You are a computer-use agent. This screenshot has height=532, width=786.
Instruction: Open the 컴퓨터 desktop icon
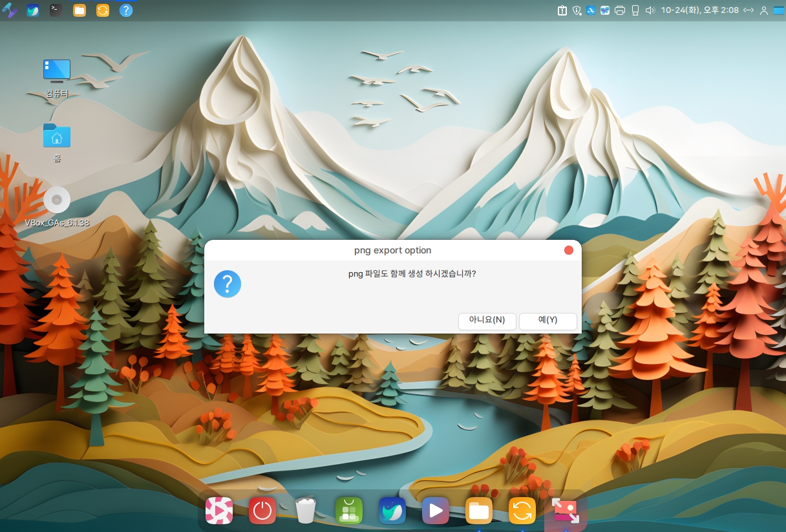coord(57,71)
